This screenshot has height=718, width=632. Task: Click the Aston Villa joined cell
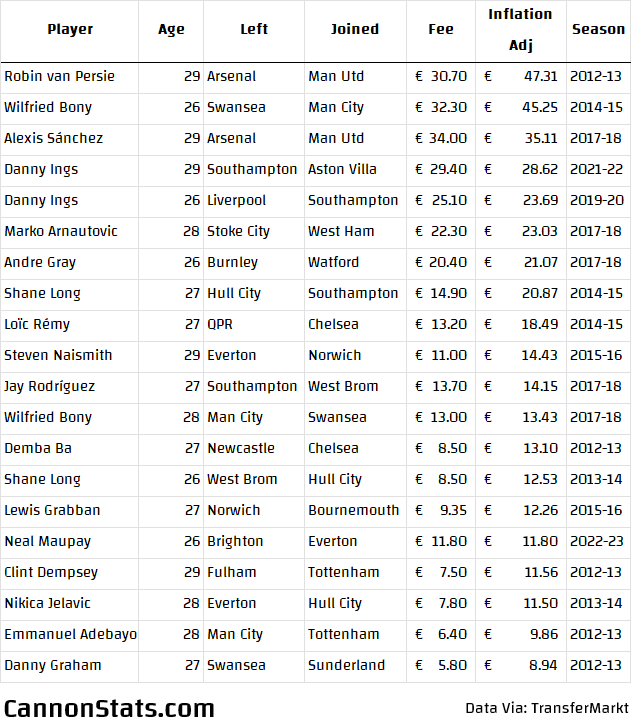coord(355,169)
